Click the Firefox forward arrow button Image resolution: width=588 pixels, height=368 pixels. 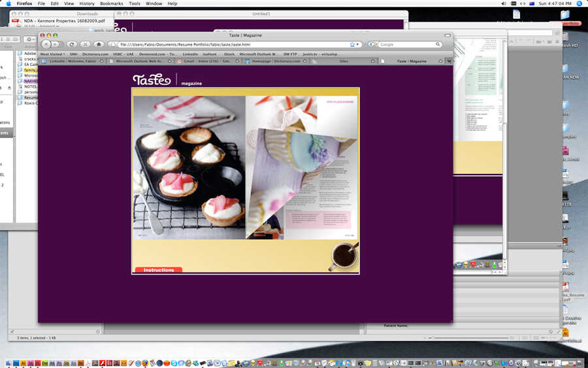pos(56,44)
